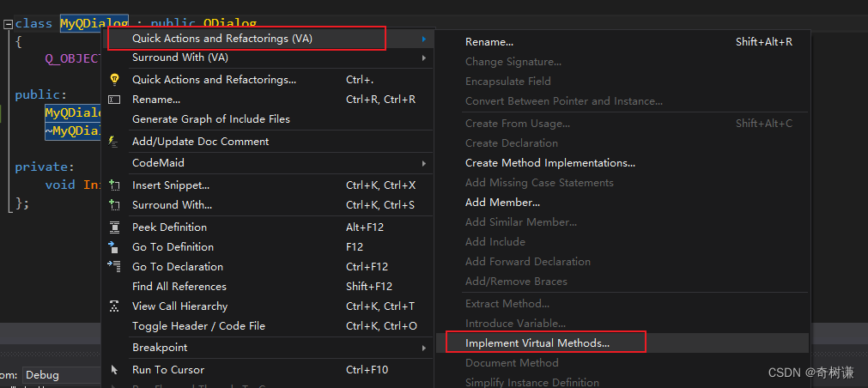Viewport: 868px width, 388px height.
Task: Select View Call Hierarchy
Action: (267, 306)
